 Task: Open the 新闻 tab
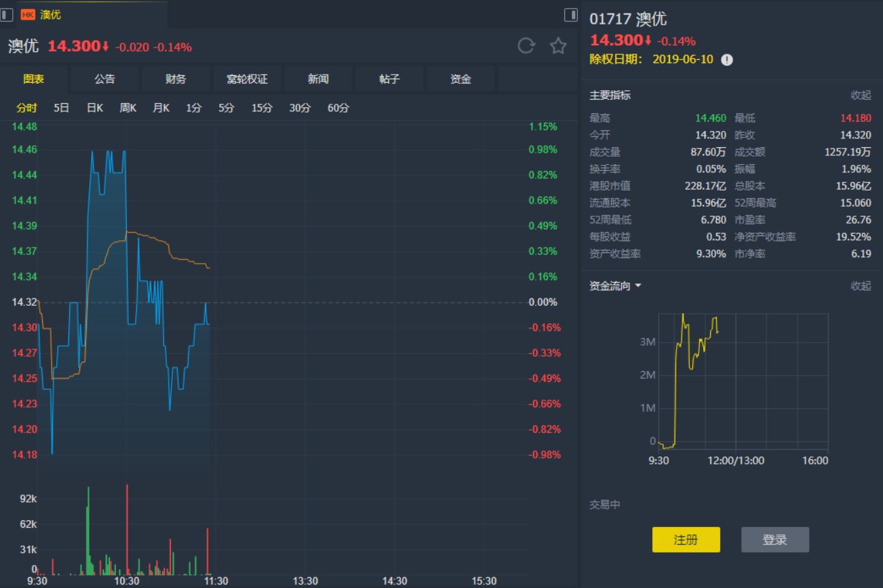(318, 79)
